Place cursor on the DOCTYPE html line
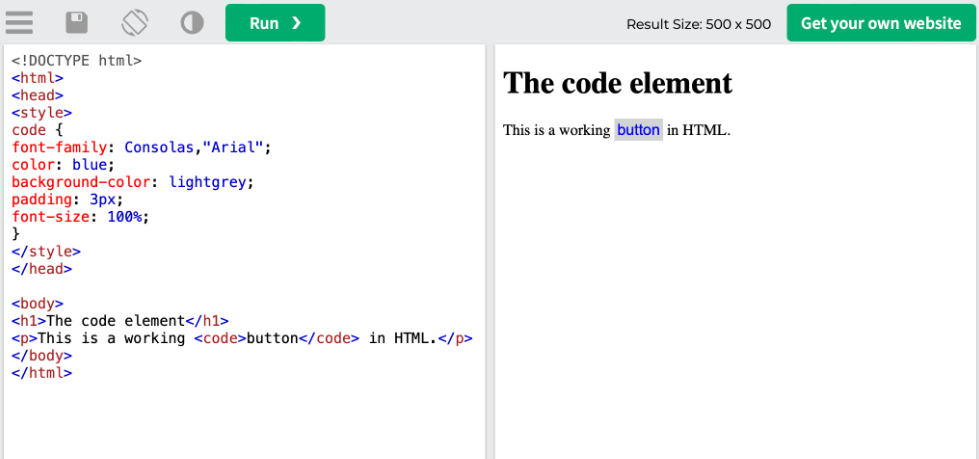 pos(77,60)
